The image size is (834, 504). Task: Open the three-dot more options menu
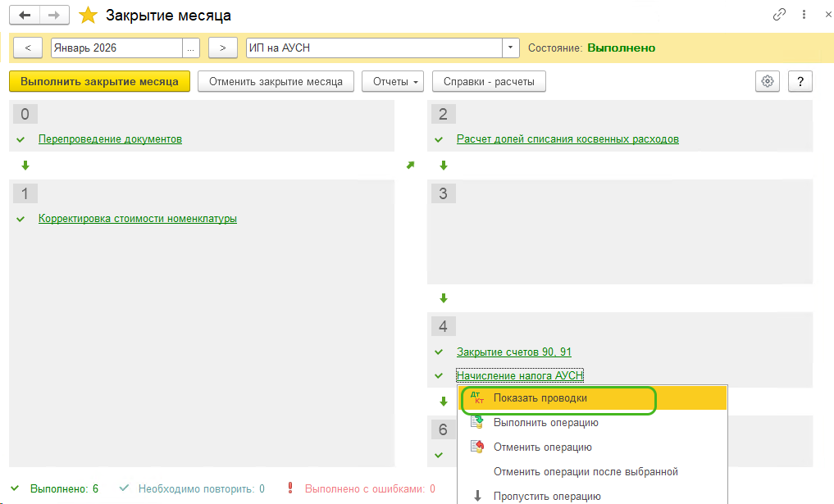click(x=803, y=15)
